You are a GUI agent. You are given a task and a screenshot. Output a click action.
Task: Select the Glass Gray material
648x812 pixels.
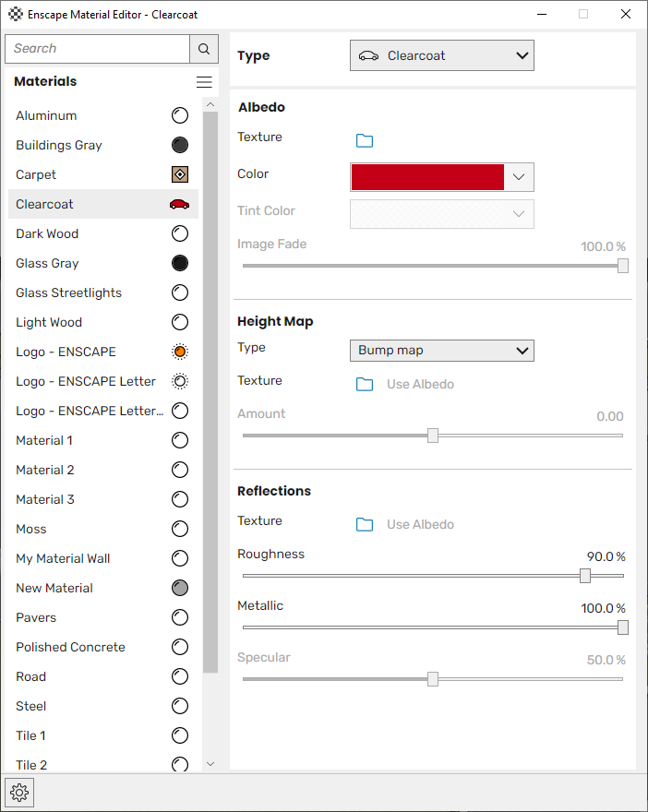103,263
